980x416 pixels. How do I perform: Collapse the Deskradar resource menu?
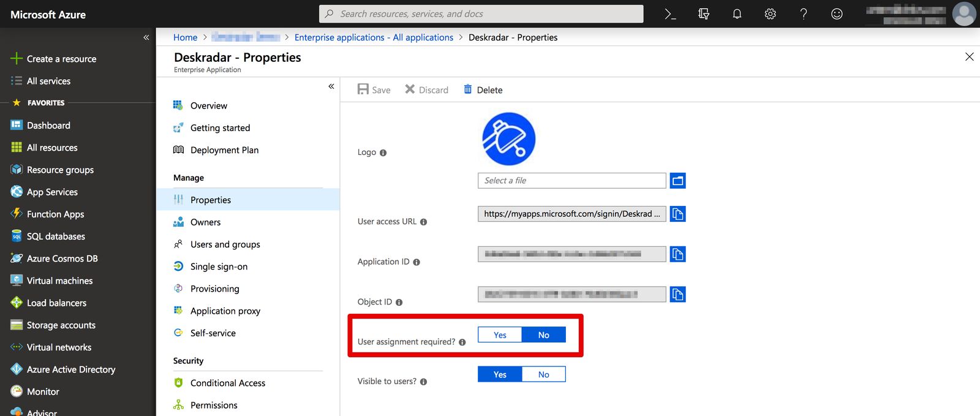point(331,86)
